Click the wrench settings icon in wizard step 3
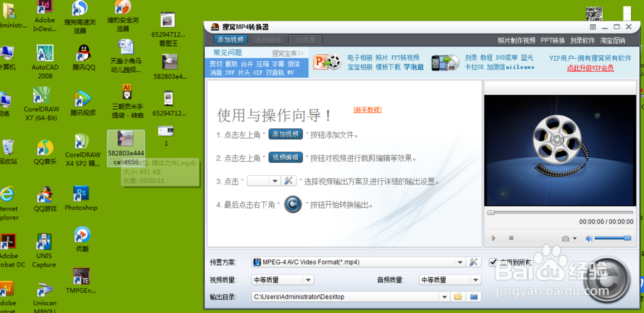 tap(289, 181)
